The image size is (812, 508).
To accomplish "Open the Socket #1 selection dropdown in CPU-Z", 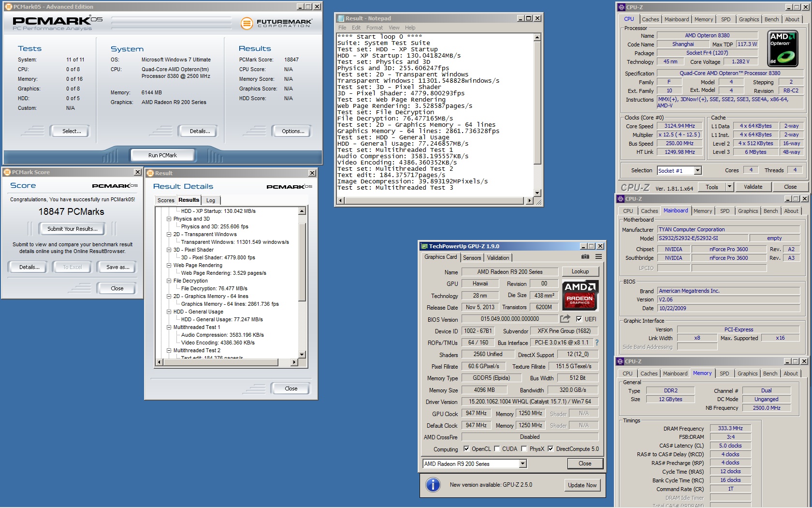I will click(697, 170).
